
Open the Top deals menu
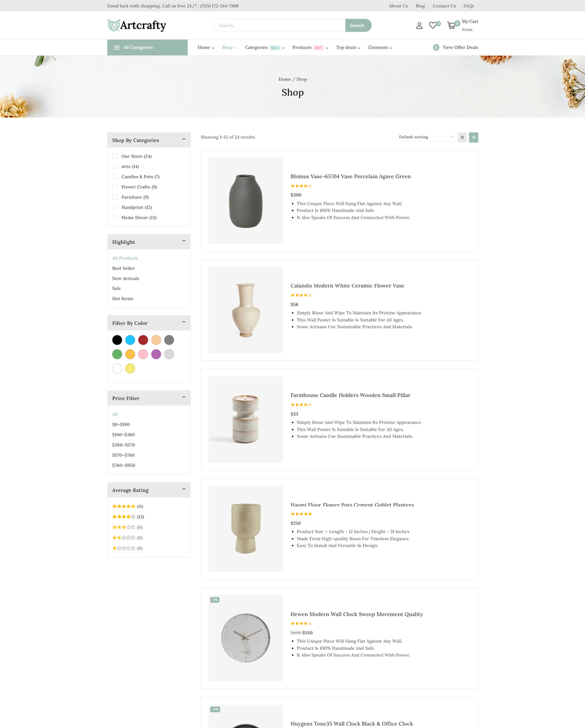pos(348,47)
